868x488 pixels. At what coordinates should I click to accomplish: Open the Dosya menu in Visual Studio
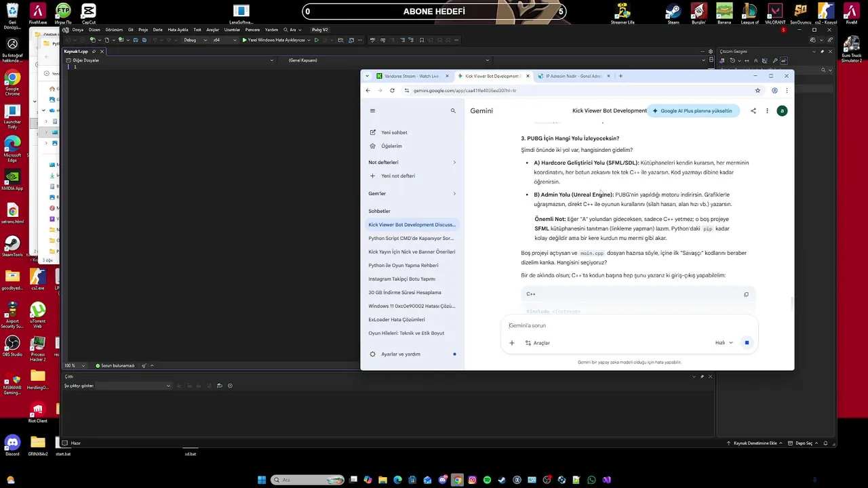point(78,30)
